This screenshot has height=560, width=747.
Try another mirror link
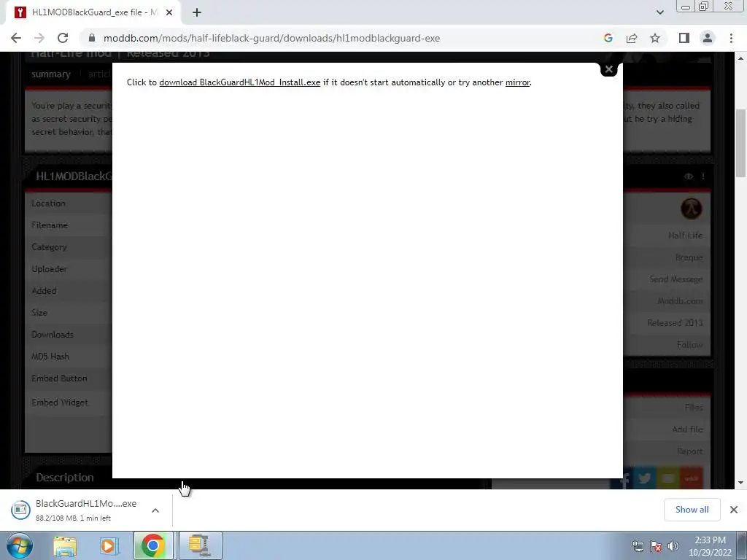click(517, 82)
